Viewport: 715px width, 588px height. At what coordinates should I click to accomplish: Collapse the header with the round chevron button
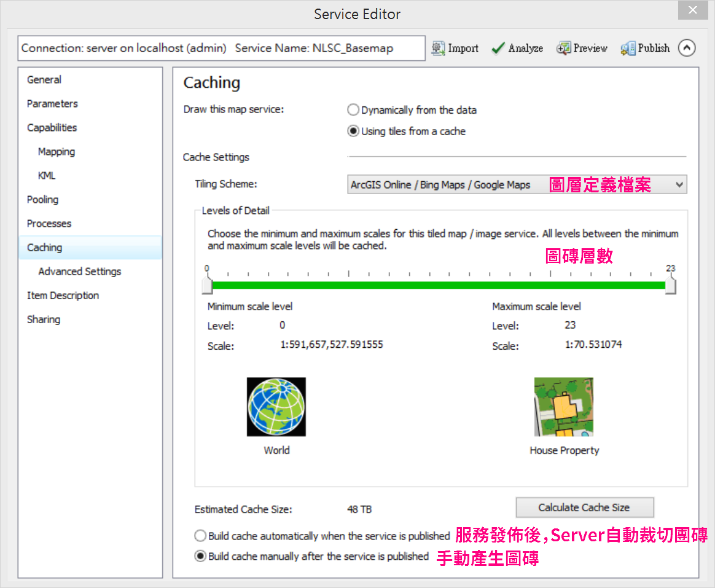[x=687, y=48]
